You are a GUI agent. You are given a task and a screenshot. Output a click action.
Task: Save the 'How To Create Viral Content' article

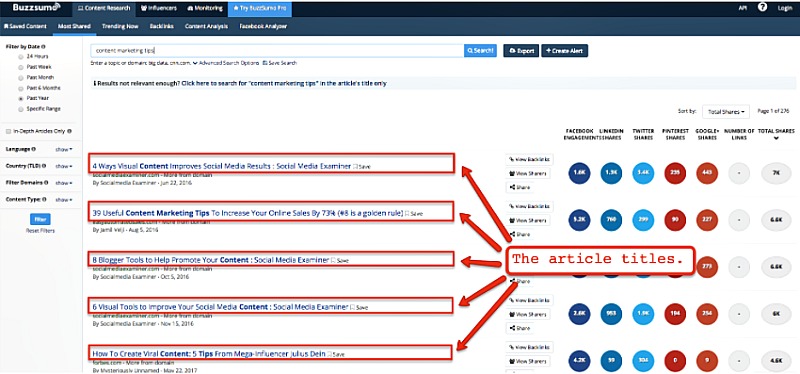tap(336, 354)
